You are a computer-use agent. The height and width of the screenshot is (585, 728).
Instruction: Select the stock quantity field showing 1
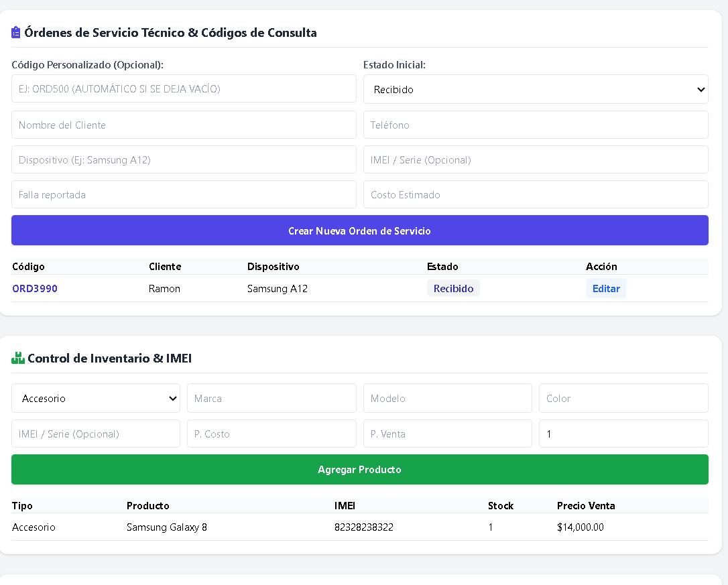[x=623, y=434]
